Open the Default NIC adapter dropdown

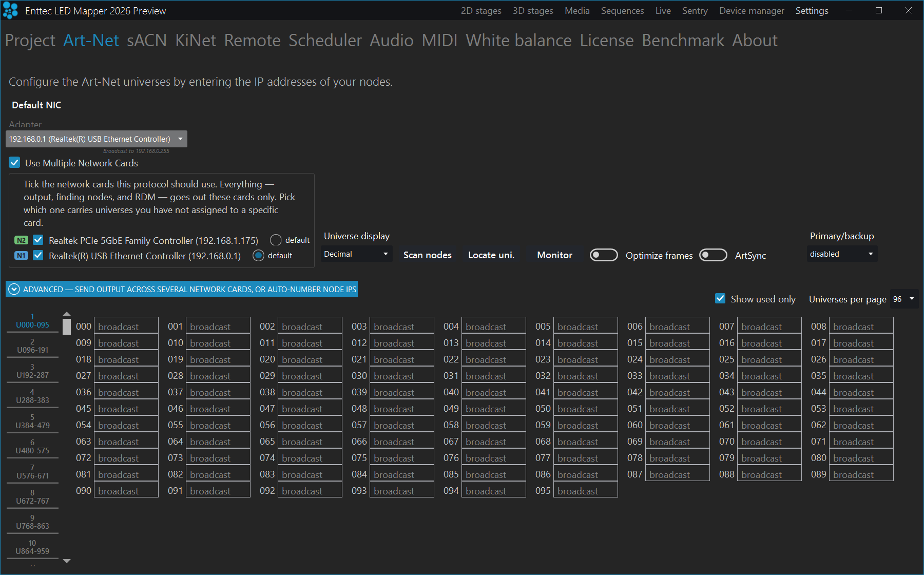click(97, 139)
